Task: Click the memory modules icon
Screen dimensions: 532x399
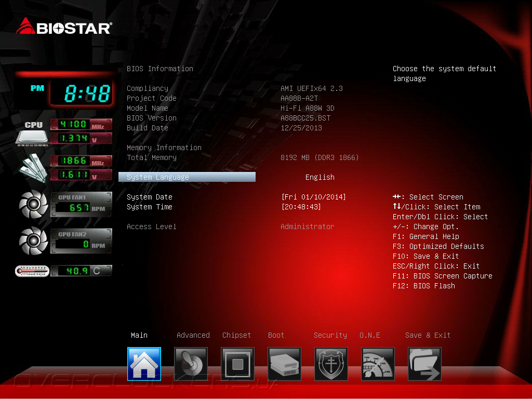Action: pos(33,167)
